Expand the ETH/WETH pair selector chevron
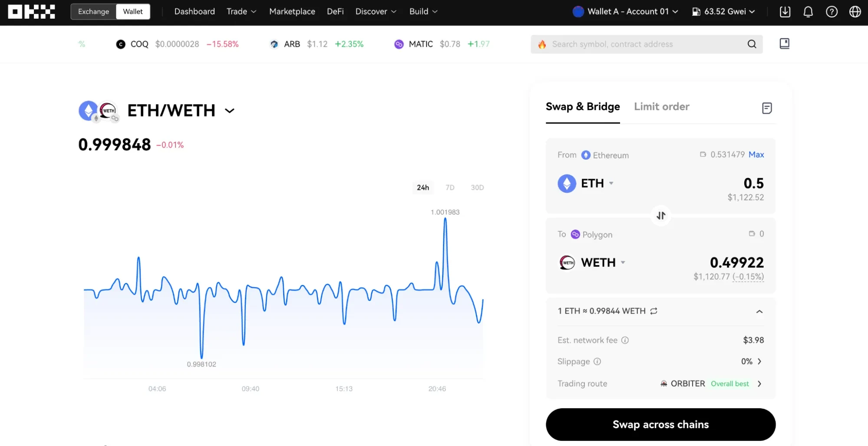 point(230,111)
